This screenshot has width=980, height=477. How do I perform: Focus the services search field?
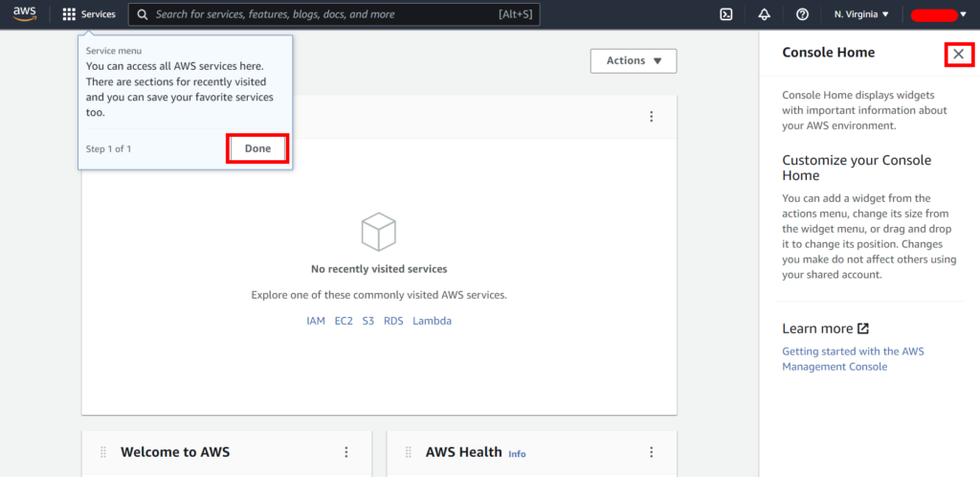[x=334, y=14]
